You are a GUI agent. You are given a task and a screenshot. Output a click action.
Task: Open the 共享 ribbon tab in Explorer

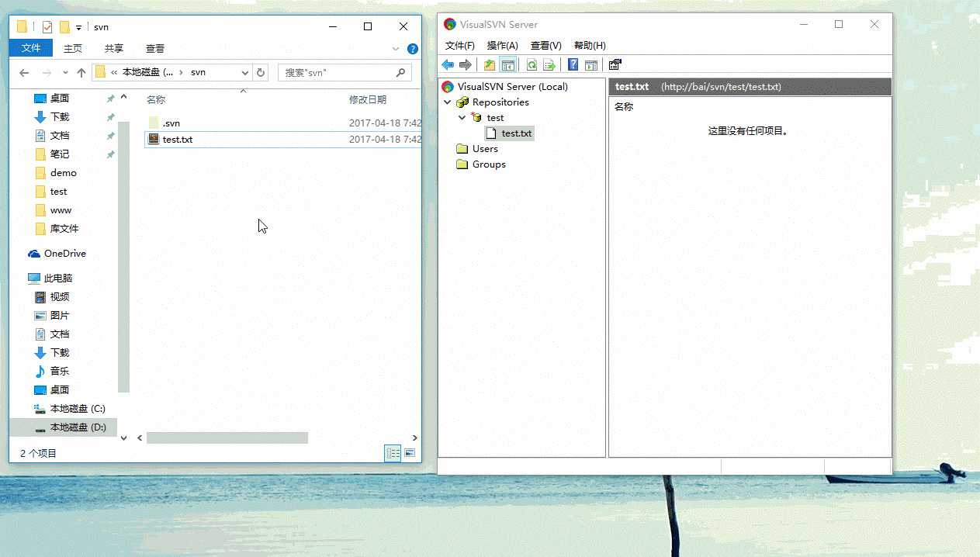click(x=114, y=48)
